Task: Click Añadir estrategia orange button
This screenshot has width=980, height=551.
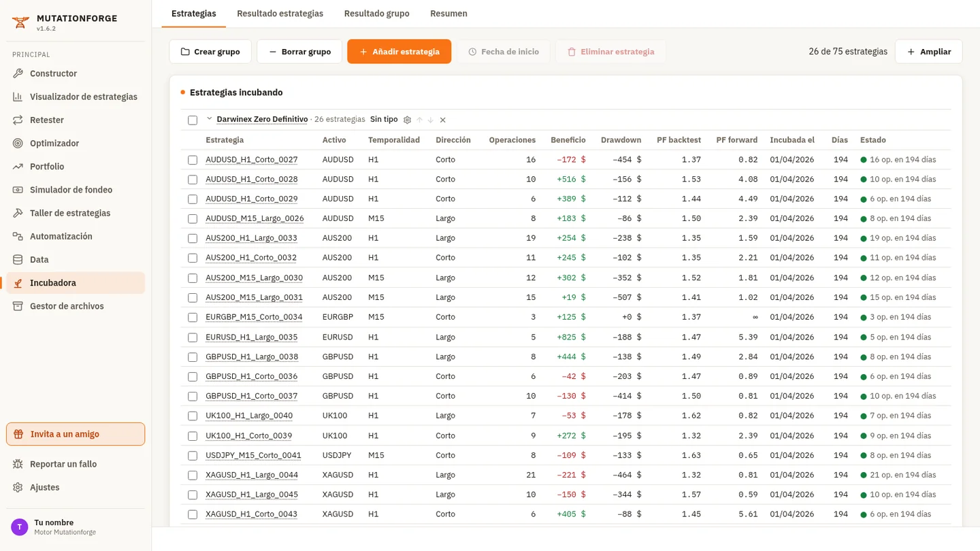Action: coord(399,52)
